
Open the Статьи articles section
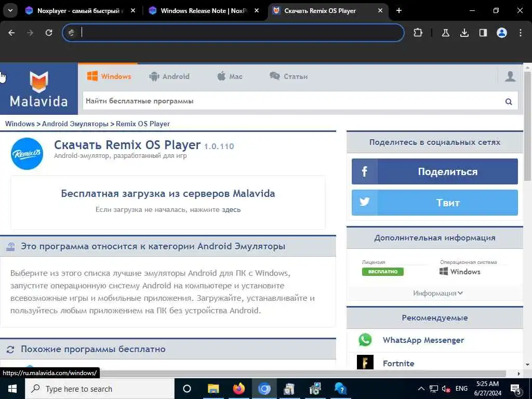(x=289, y=76)
